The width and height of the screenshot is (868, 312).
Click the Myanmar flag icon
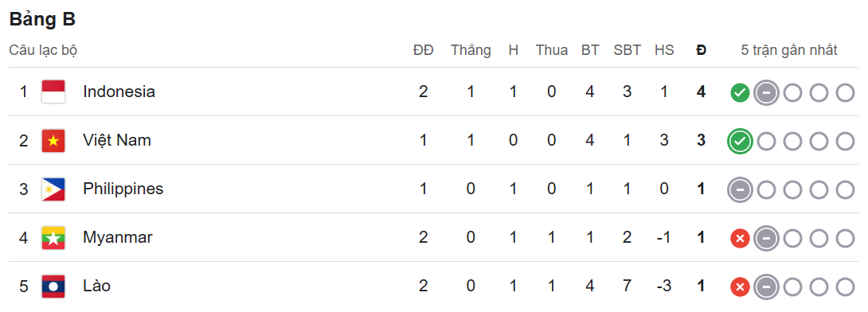53,238
